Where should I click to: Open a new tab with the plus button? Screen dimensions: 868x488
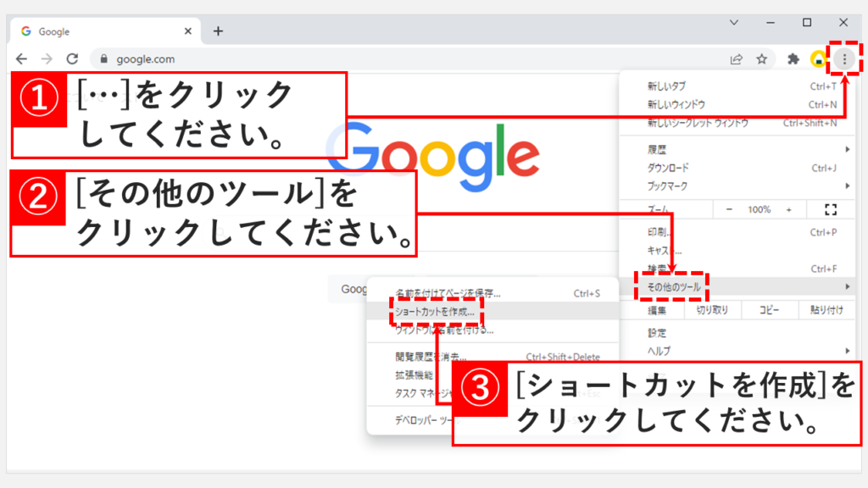tap(218, 31)
